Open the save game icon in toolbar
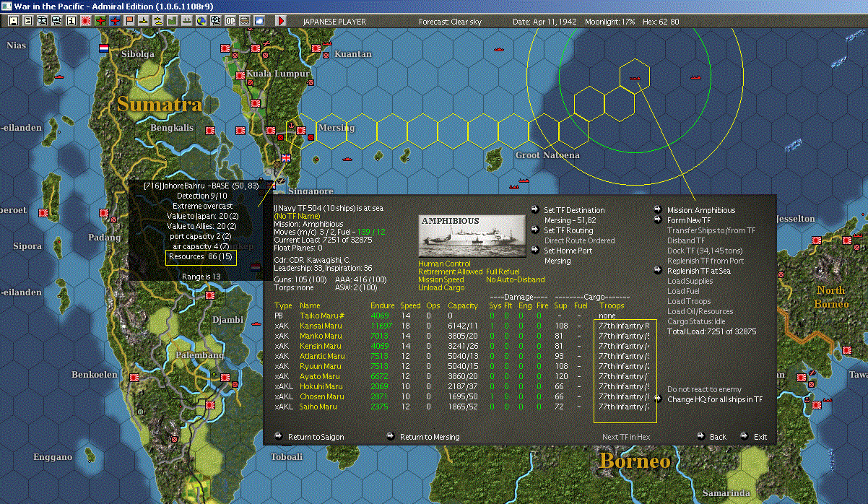 coord(13,22)
